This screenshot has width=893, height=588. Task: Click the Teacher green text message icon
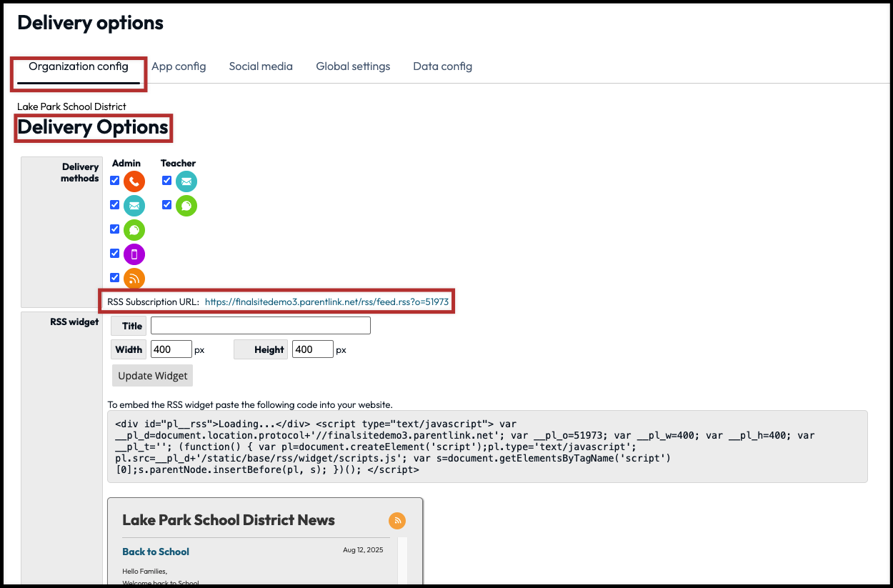(x=186, y=206)
